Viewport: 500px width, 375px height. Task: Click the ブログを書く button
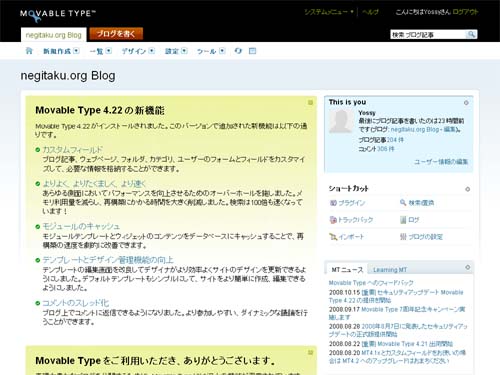[116, 34]
